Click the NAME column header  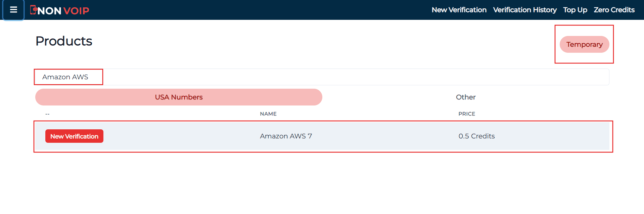(268, 114)
